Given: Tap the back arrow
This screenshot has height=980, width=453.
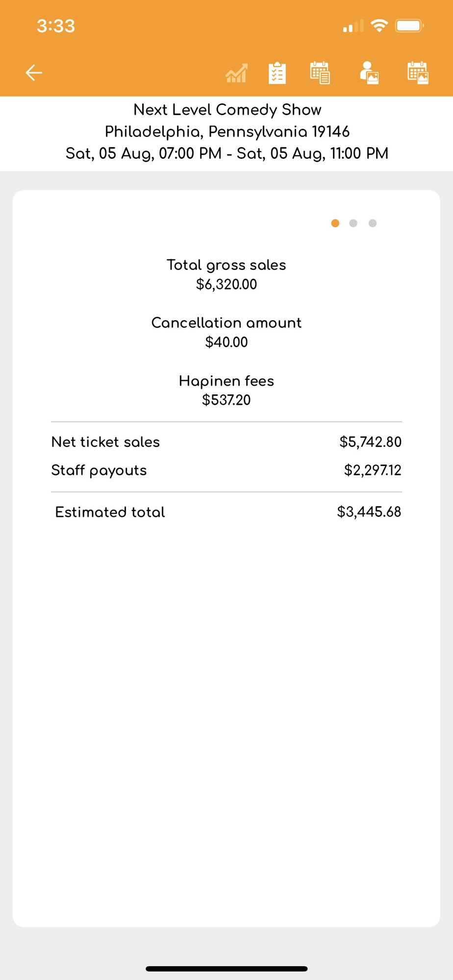Looking at the screenshot, I should pyautogui.click(x=34, y=73).
